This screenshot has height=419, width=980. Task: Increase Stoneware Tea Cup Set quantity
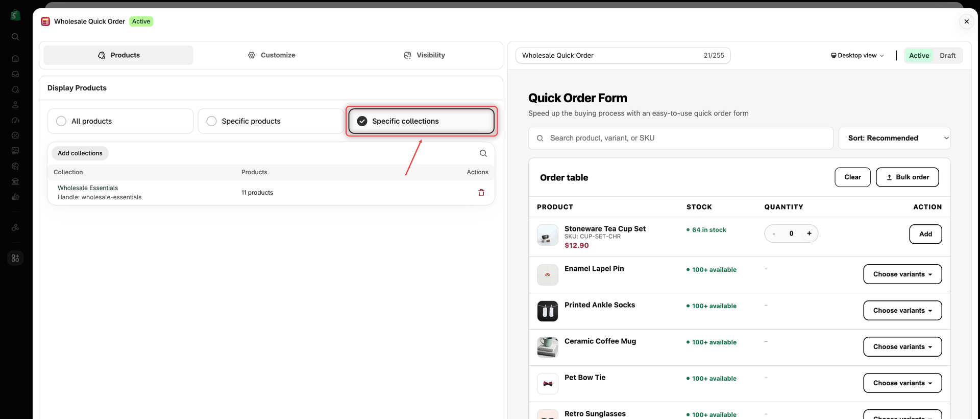tap(809, 234)
